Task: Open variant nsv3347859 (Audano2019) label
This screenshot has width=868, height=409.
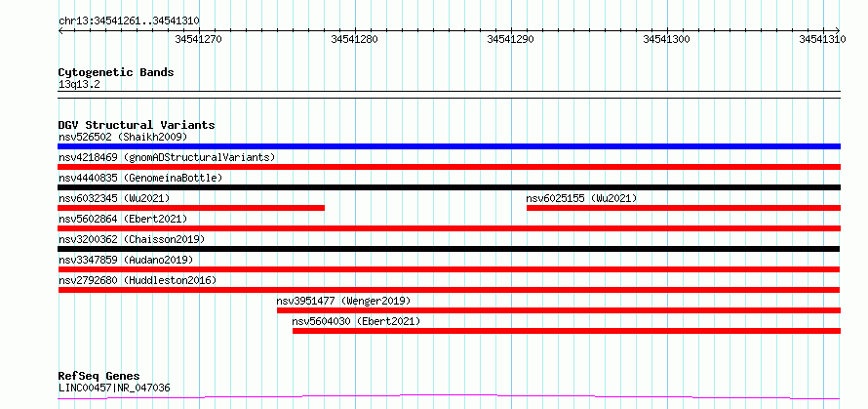Action: 126,260
